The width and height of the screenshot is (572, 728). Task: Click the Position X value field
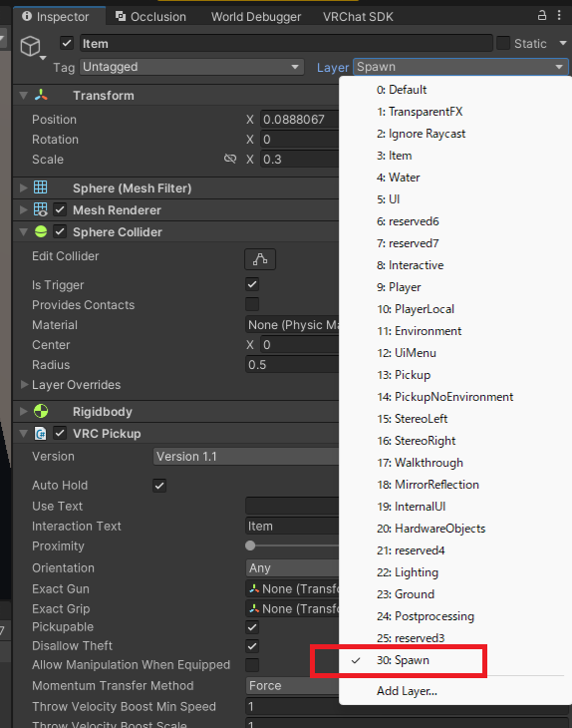click(x=300, y=120)
